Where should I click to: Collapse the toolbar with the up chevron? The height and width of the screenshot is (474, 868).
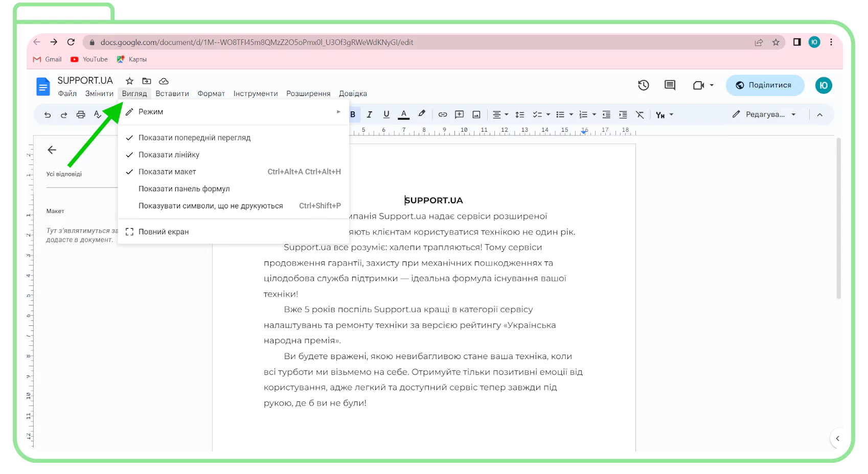(x=819, y=114)
